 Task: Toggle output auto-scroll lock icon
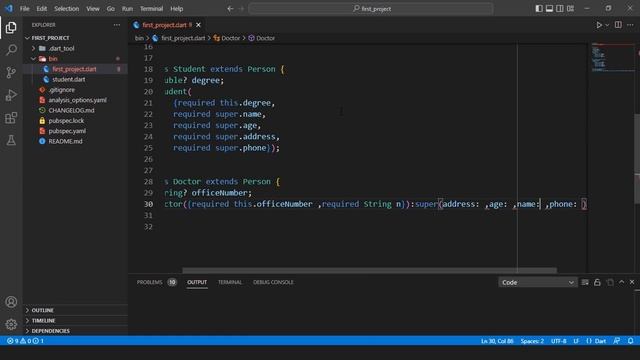click(x=597, y=282)
